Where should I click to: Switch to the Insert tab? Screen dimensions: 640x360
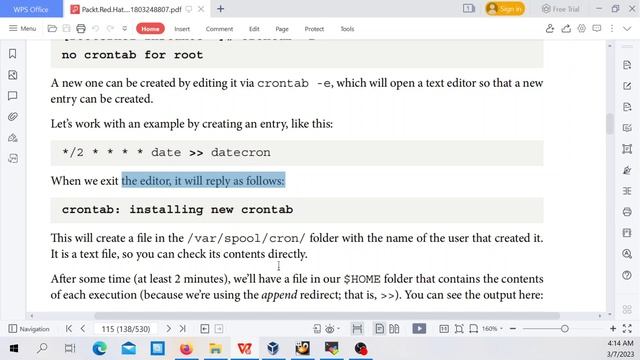point(182,29)
